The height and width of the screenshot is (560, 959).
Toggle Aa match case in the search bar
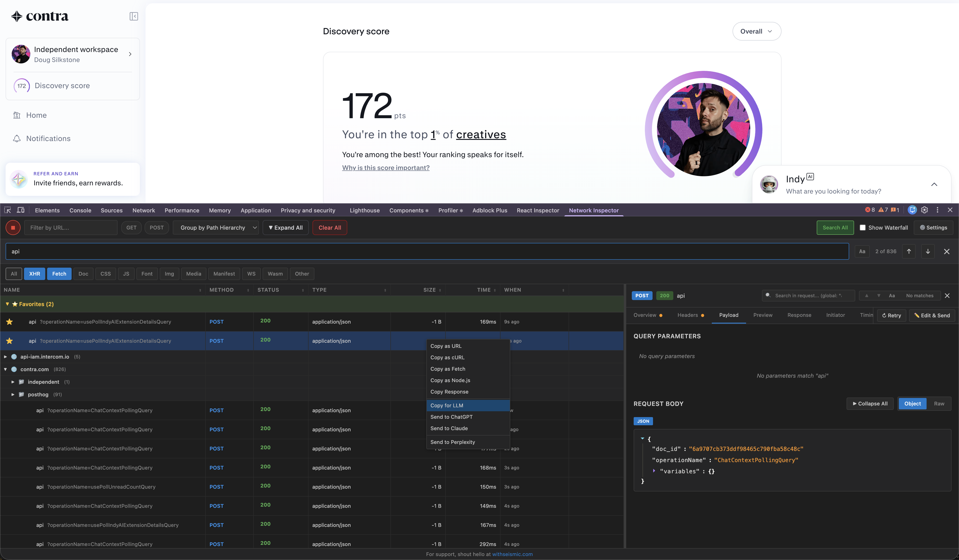click(x=862, y=251)
